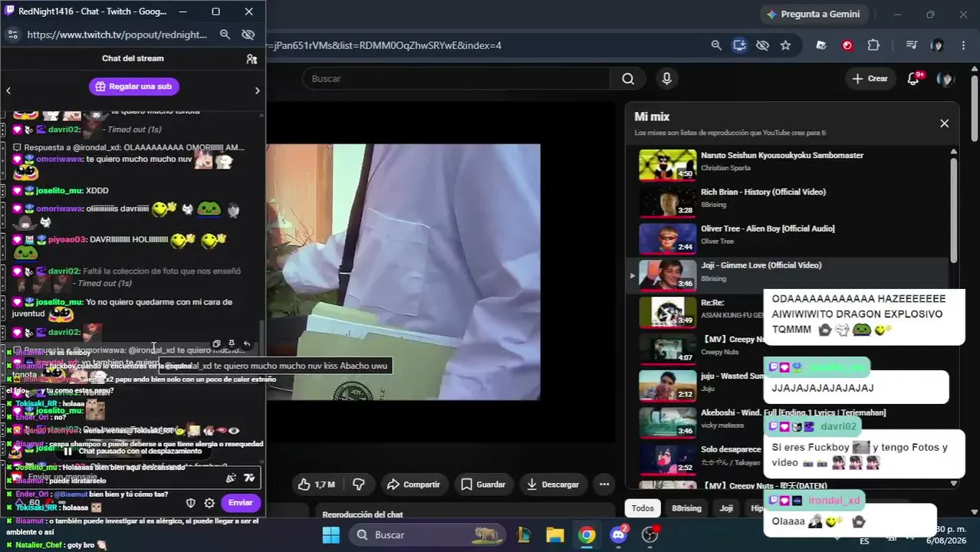Click the purple Enviar button
Image resolution: width=980 pixels, height=552 pixels.
tap(240, 503)
